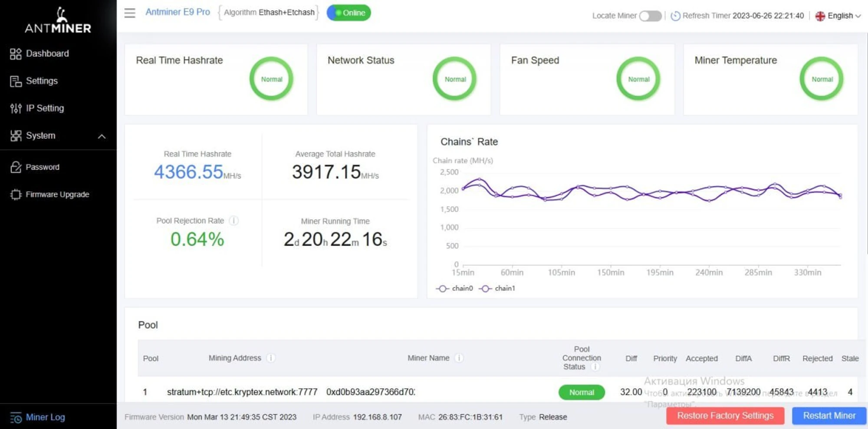Go to Firmware Upgrade
Viewport: 868px width, 429px height.
(57, 195)
